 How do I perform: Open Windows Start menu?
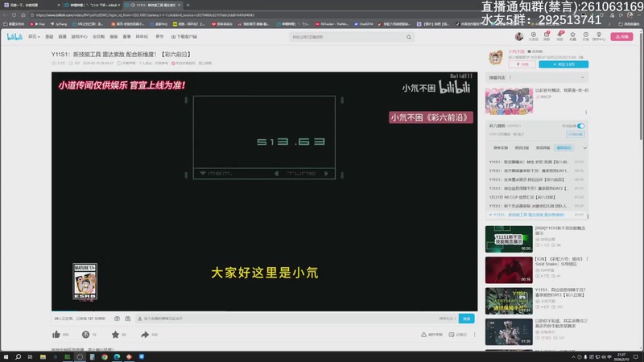tap(6, 356)
